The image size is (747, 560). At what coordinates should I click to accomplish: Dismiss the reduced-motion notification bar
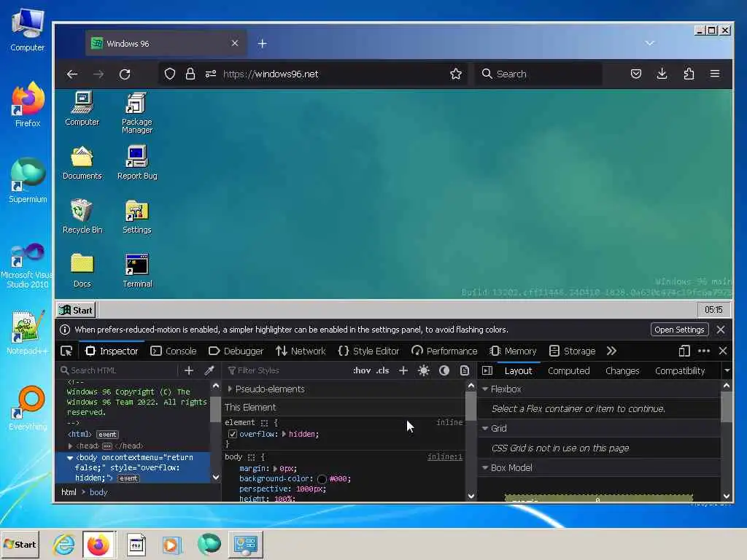(721, 330)
